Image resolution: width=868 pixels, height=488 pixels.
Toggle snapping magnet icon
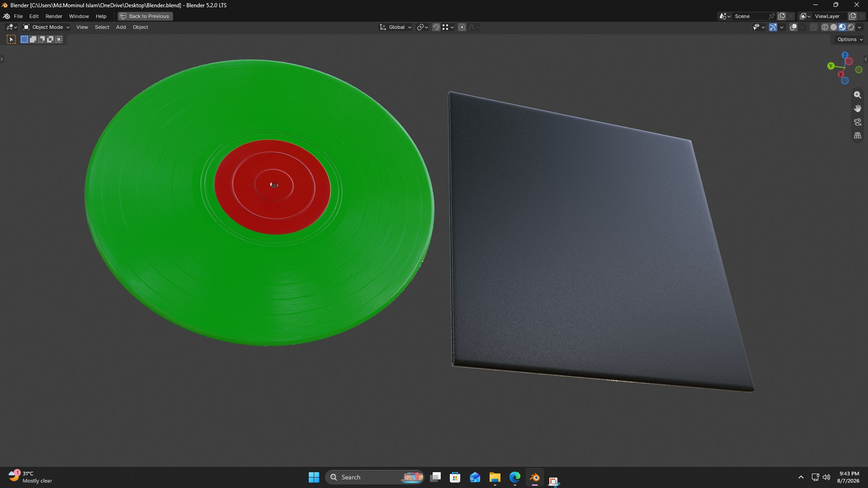click(x=436, y=27)
